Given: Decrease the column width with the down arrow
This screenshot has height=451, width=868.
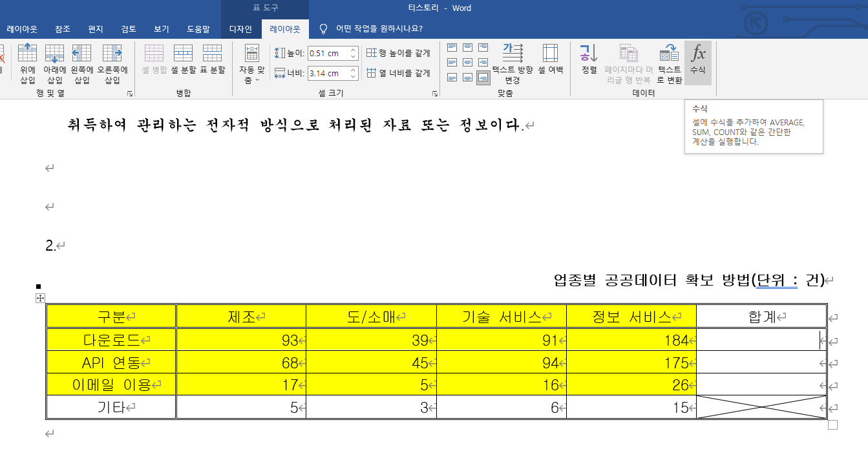Looking at the screenshot, I should coord(353,76).
